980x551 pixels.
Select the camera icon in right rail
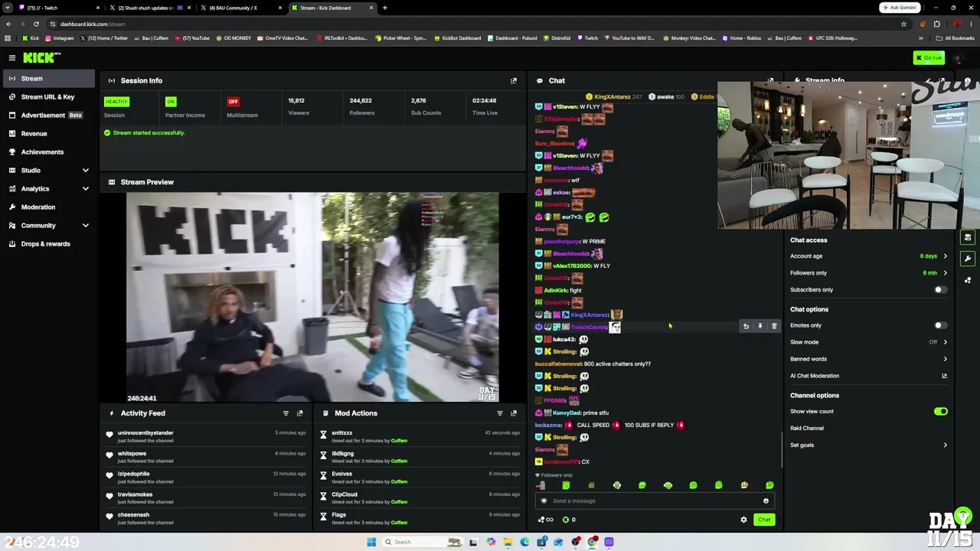(968, 237)
